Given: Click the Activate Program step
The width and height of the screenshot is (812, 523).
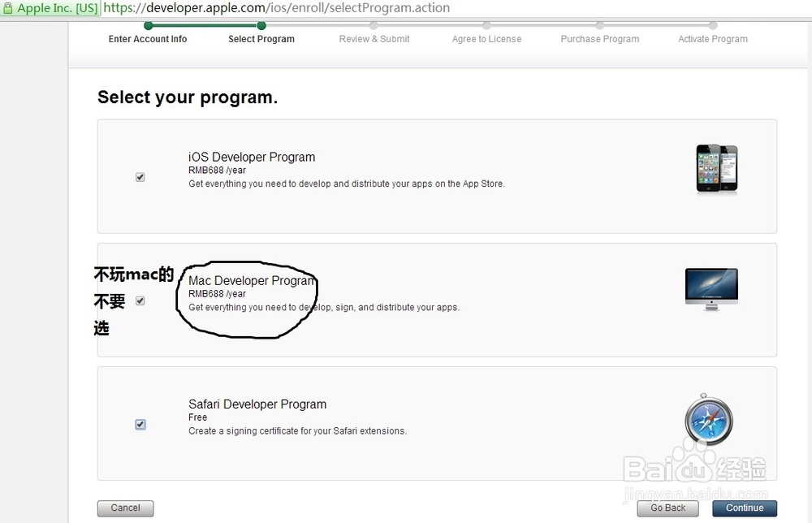Looking at the screenshot, I should pyautogui.click(x=712, y=39).
